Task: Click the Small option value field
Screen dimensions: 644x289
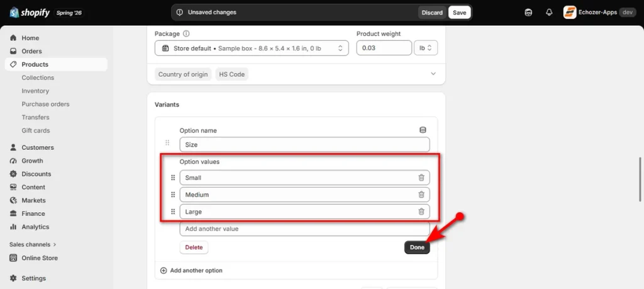Action: point(305,178)
